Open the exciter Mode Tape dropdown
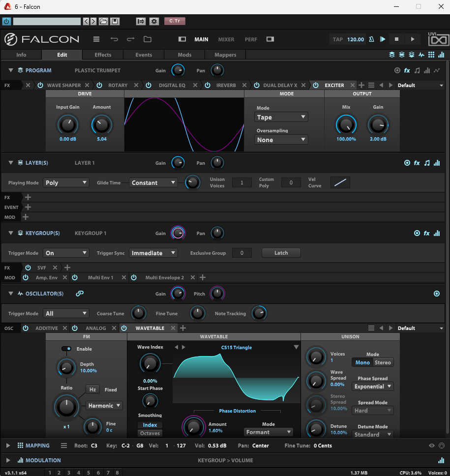Viewport: 450px width, 476px height. pos(281,117)
